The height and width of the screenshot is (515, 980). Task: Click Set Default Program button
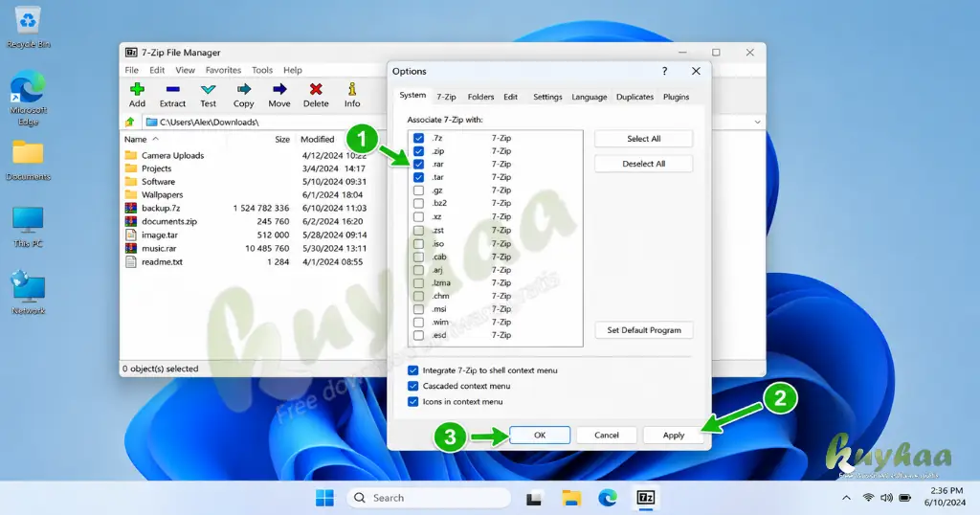point(644,330)
